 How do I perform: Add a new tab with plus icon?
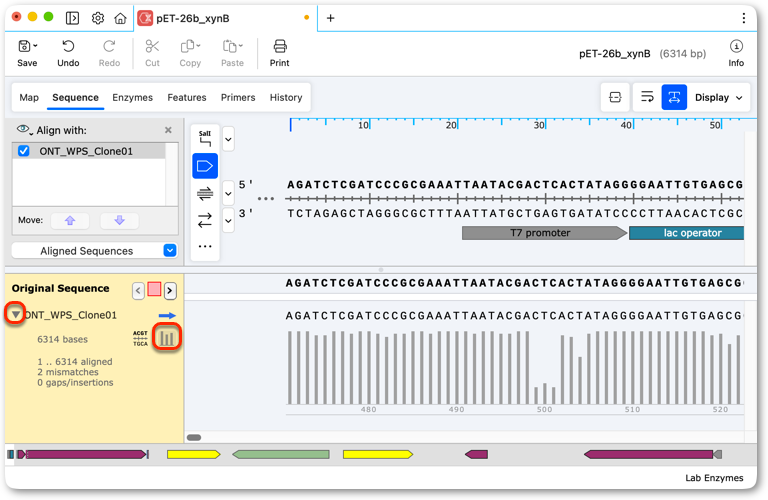pos(331,18)
